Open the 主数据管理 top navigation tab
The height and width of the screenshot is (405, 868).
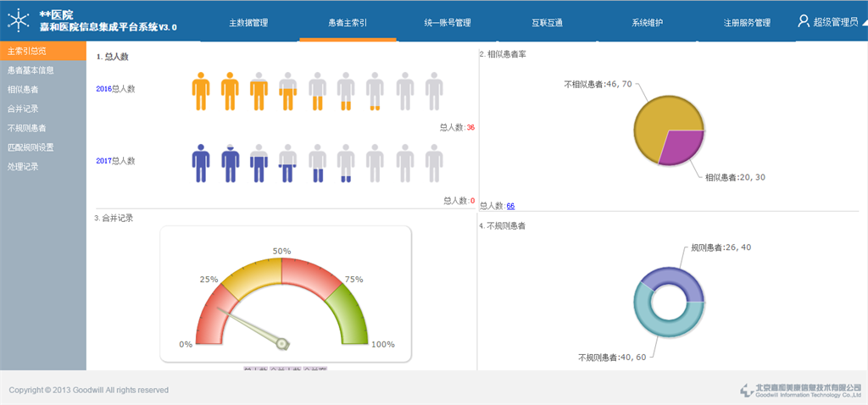click(x=248, y=23)
